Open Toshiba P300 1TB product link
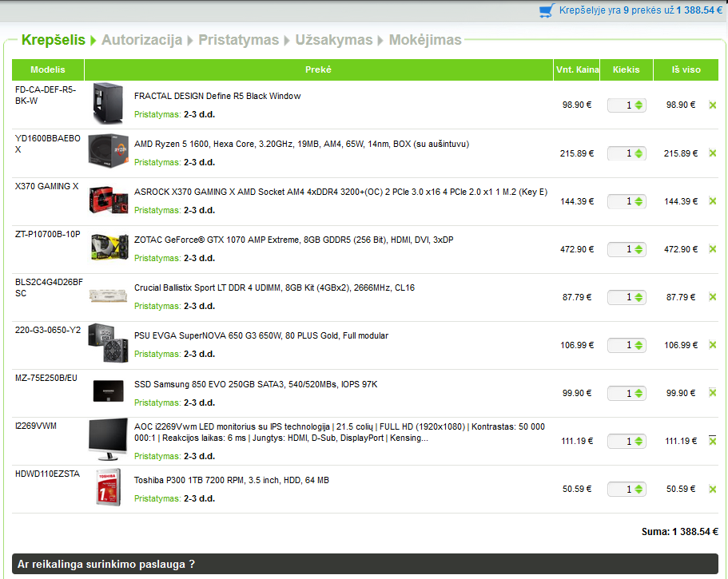Viewport: 728px width, 579px height. pyautogui.click(x=232, y=480)
